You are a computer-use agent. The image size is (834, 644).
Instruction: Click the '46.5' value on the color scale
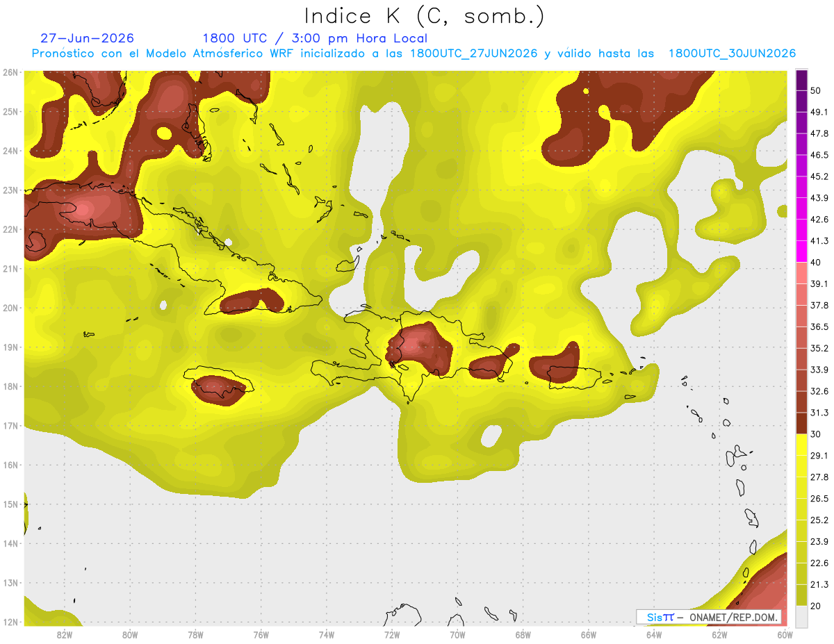[x=819, y=155]
